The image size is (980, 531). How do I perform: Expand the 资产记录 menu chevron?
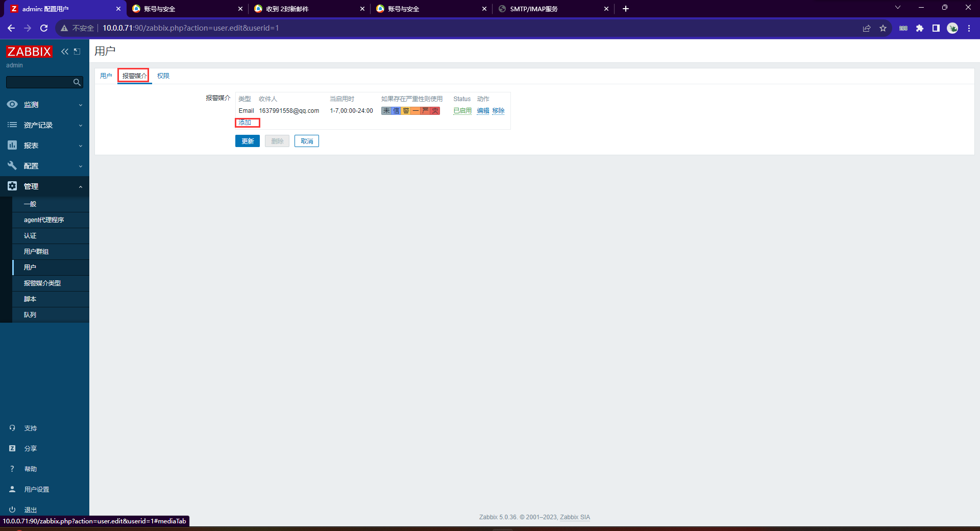tap(81, 126)
